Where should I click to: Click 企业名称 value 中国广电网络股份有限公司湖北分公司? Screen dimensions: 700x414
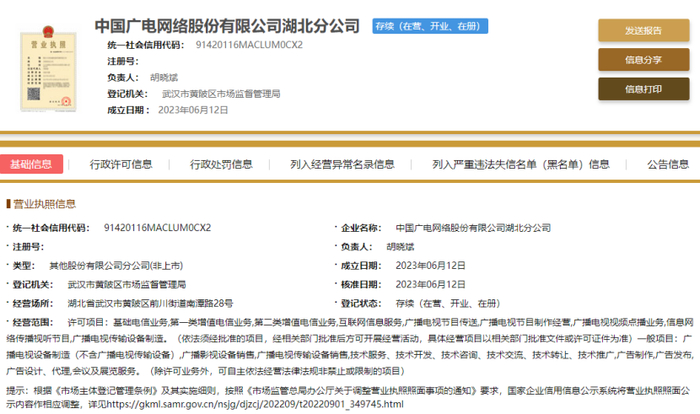[x=473, y=228]
